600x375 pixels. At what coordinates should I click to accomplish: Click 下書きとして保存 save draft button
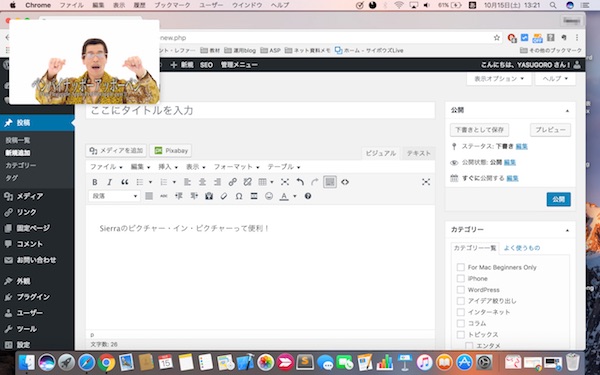(479, 130)
